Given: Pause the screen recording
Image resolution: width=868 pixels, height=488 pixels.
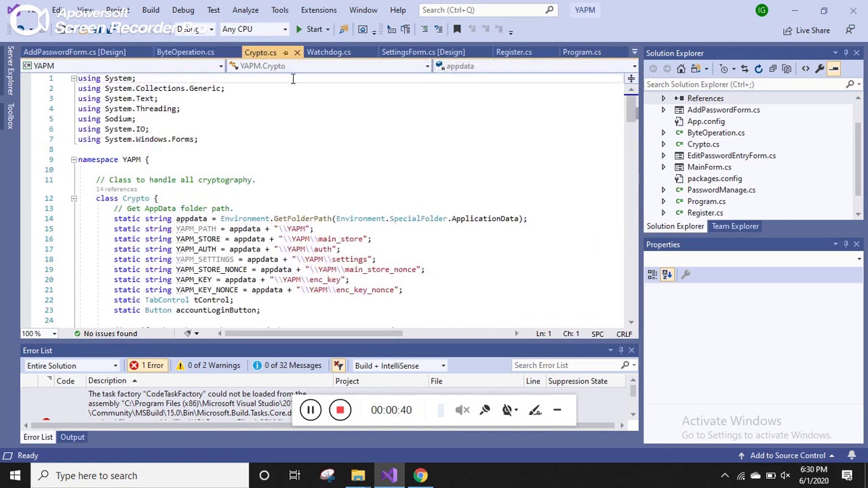Looking at the screenshot, I should [x=310, y=410].
